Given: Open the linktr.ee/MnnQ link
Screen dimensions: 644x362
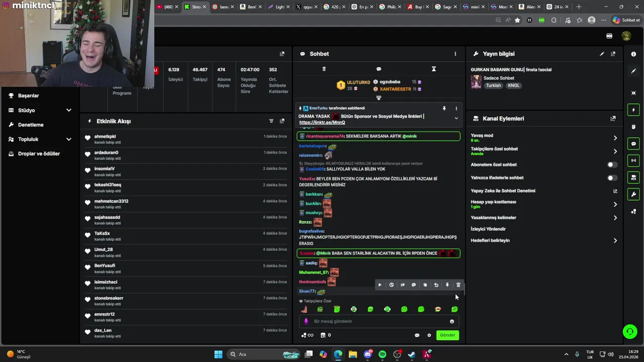Looking at the screenshot, I should tap(322, 123).
